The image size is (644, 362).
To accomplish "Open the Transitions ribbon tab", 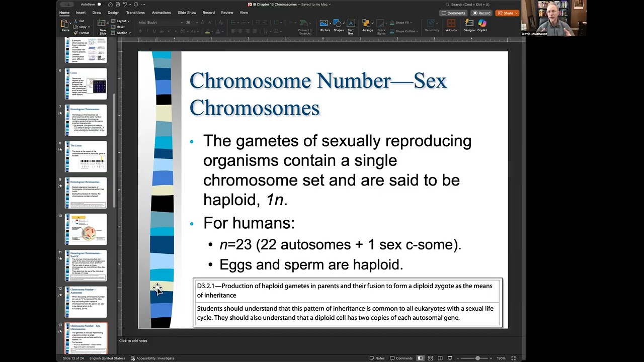I will (135, 13).
